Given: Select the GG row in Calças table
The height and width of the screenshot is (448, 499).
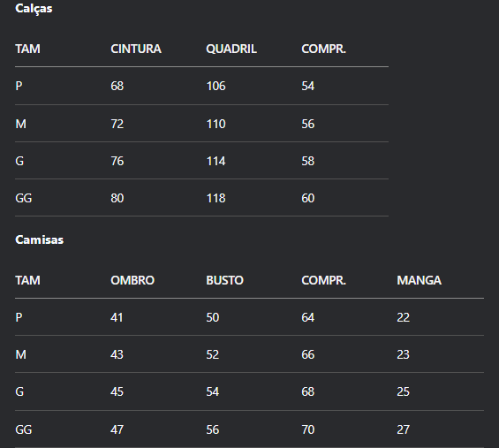Looking at the screenshot, I should pyautogui.click(x=201, y=198).
